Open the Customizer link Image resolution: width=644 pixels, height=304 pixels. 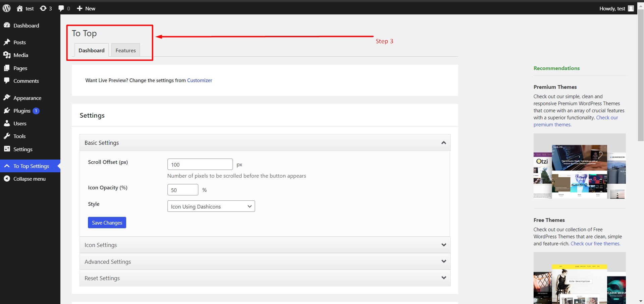click(200, 80)
